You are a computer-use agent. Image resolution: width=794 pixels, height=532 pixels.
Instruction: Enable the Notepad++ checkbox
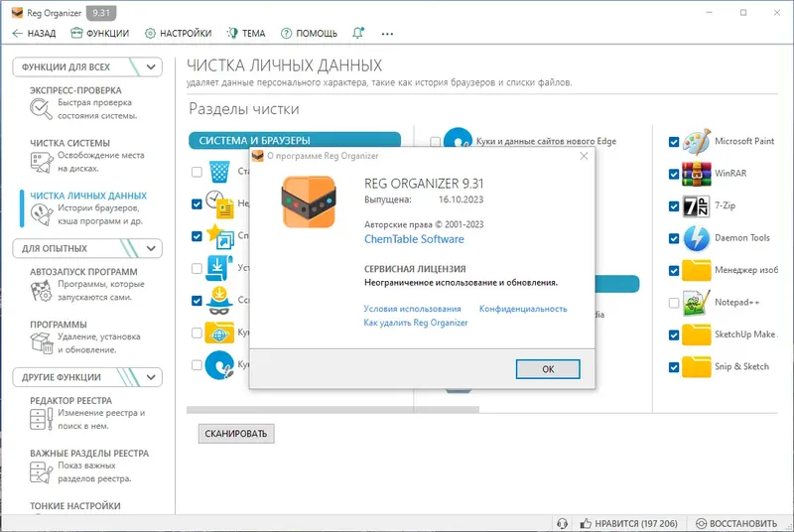pyautogui.click(x=674, y=303)
